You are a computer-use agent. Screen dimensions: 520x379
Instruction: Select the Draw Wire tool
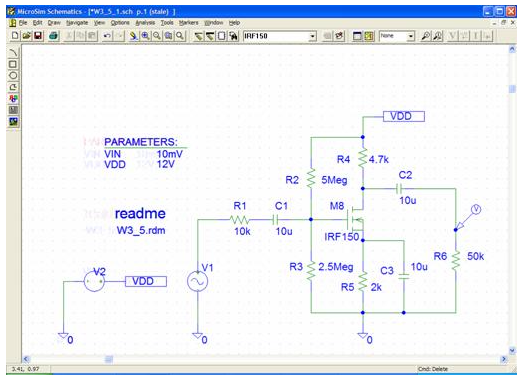[x=199, y=36]
